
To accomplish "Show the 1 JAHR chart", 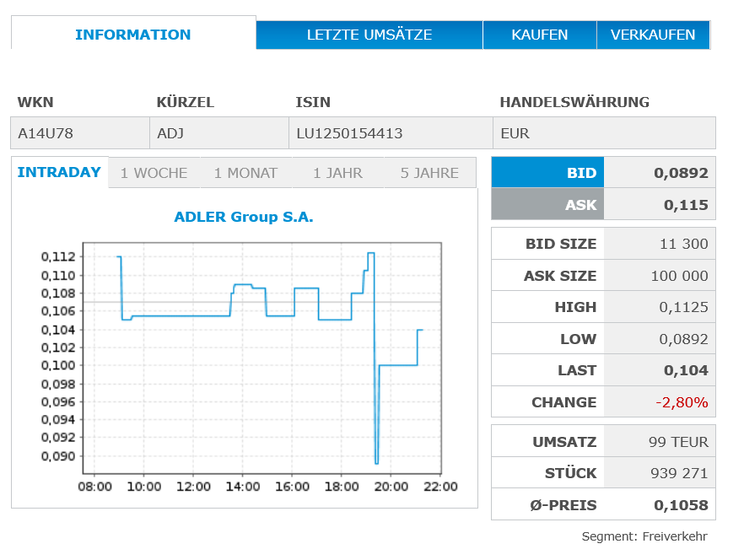I will [337, 173].
